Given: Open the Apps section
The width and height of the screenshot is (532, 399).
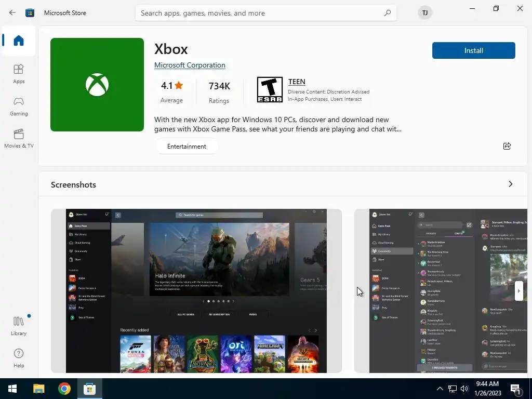Looking at the screenshot, I should tap(19, 74).
